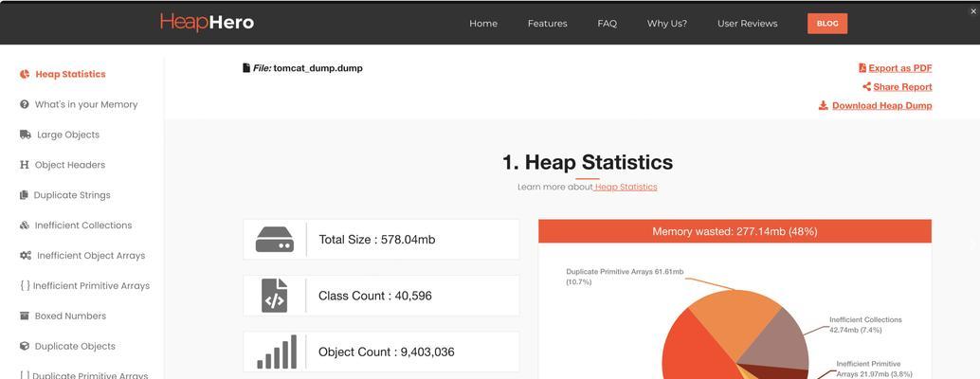Follow the Heap Statistics learn more link
This screenshot has width=980, height=379.
(x=626, y=187)
